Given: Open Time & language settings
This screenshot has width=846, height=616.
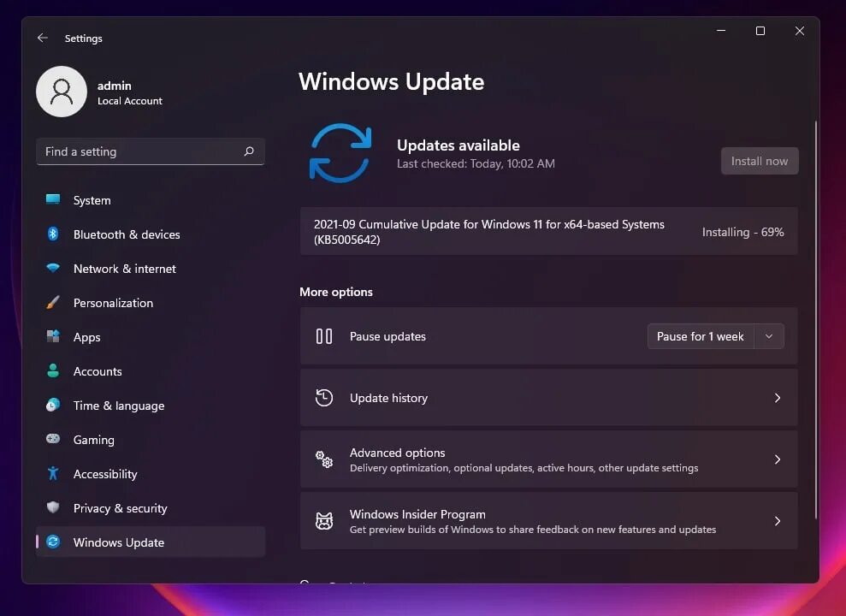Looking at the screenshot, I should [151, 406].
